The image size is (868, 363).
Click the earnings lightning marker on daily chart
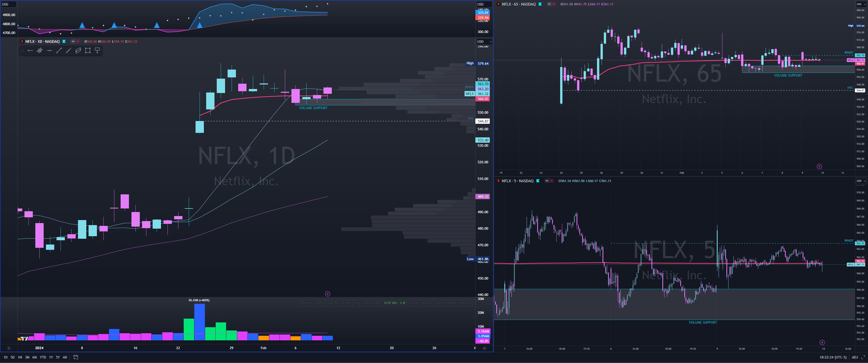328,294
